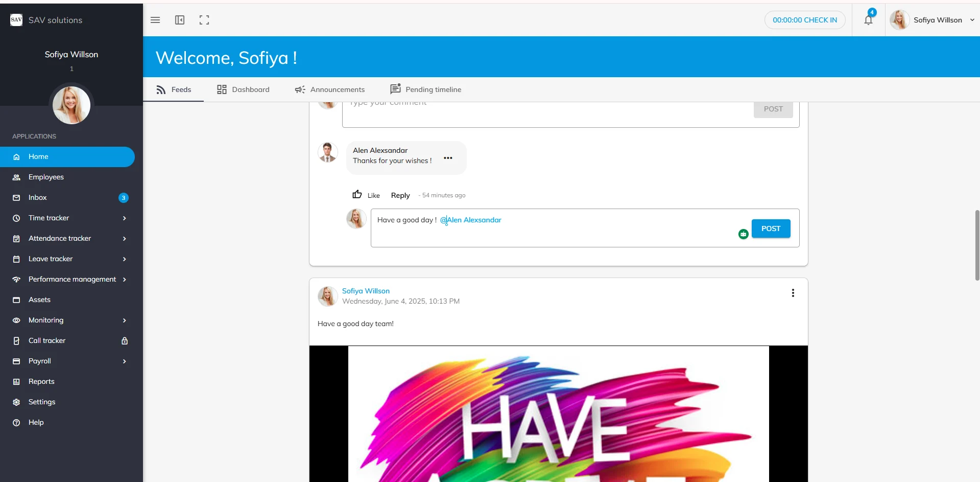Enter fullscreen mode using the expand icon
The height and width of the screenshot is (482, 980).
[x=204, y=20]
